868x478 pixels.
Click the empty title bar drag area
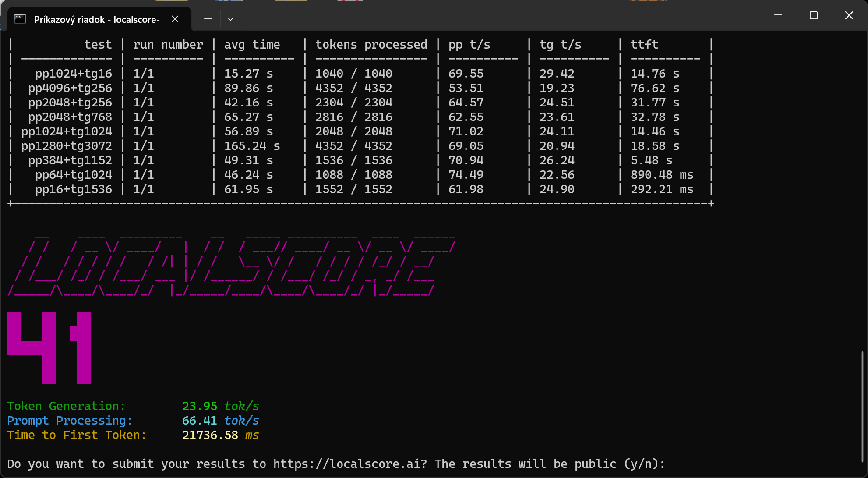482,18
